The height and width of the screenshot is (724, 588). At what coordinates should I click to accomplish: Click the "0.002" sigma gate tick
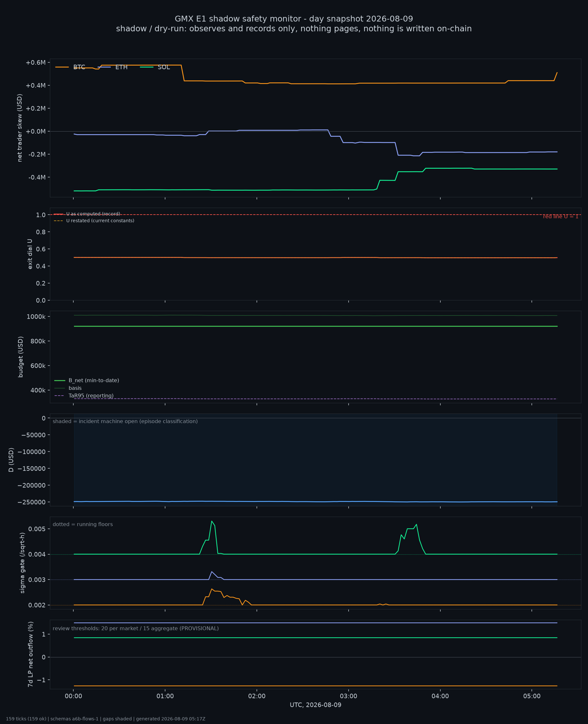click(x=37, y=605)
